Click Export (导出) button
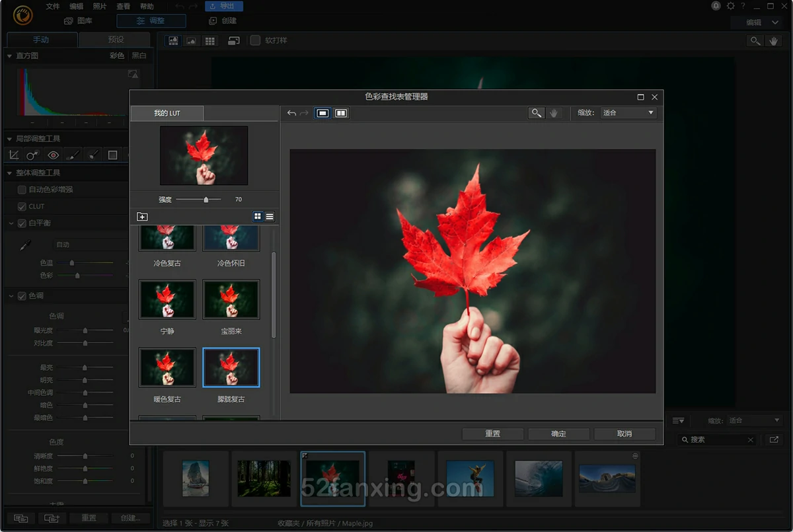This screenshot has width=793, height=532. click(224, 6)
